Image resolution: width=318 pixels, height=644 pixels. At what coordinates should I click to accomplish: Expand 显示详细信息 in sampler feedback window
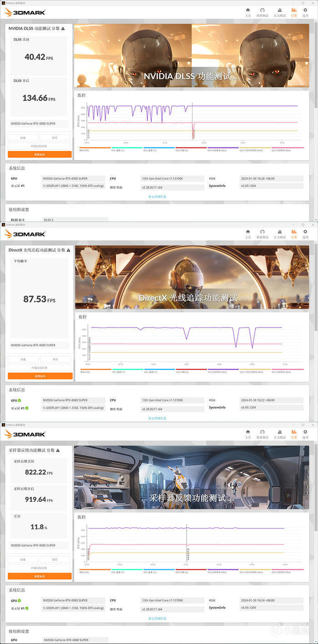[157, 618]
